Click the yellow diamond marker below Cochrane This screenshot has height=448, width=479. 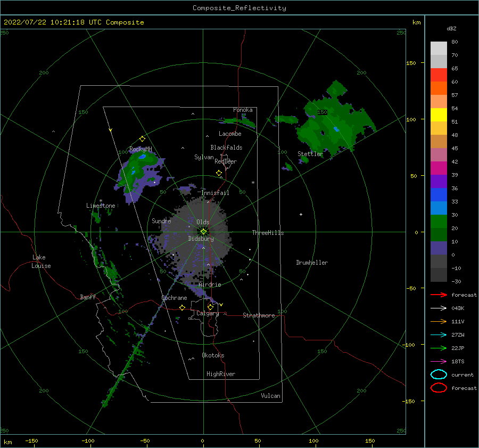point(183,308)
